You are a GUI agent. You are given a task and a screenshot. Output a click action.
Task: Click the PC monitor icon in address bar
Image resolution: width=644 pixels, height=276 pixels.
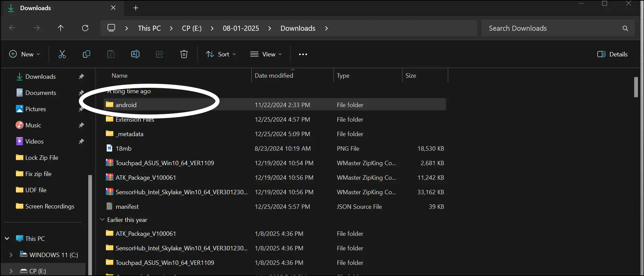(111, 28)
